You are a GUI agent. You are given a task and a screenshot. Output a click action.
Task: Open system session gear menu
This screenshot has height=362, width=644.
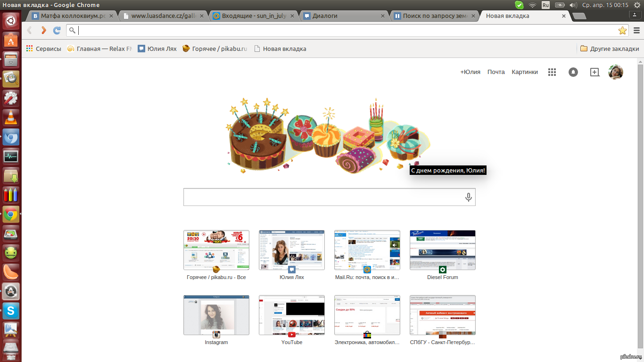[636, 5]
